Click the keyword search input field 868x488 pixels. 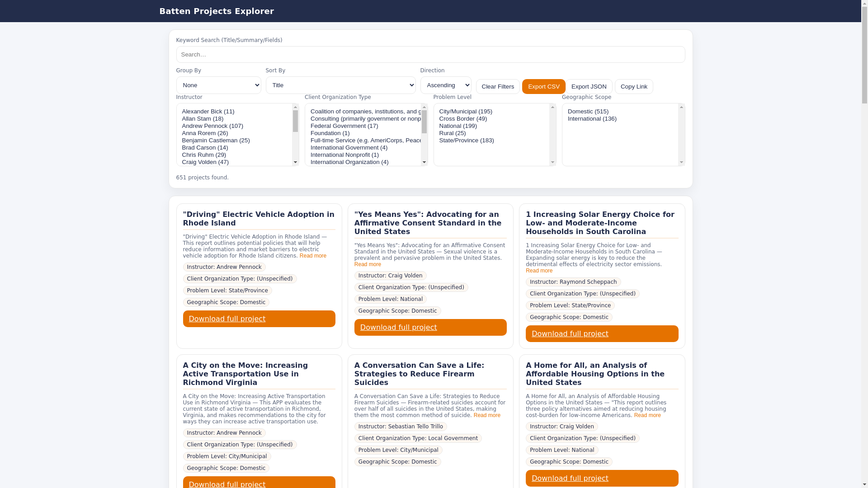[x=430, y=54]
